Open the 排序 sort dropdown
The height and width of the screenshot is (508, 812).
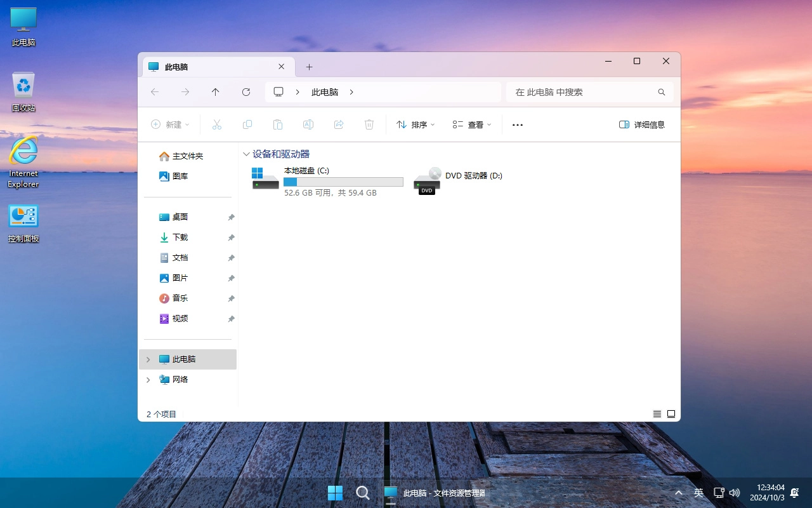point(416,124)
